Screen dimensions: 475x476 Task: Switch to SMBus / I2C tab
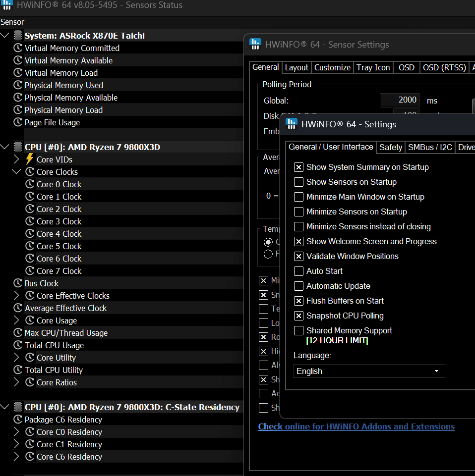430,148
